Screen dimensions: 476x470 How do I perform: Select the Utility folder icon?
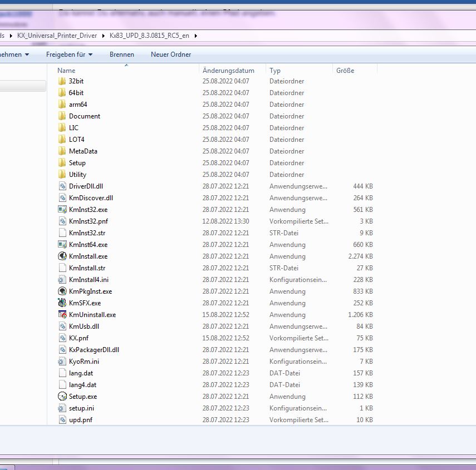[62, 174]
